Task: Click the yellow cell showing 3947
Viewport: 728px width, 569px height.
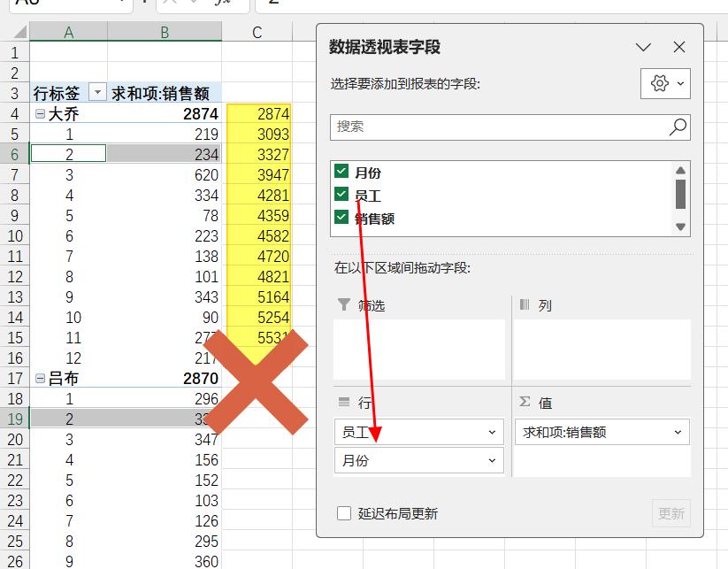Action: pyautogui.click(x=258, y=174)
